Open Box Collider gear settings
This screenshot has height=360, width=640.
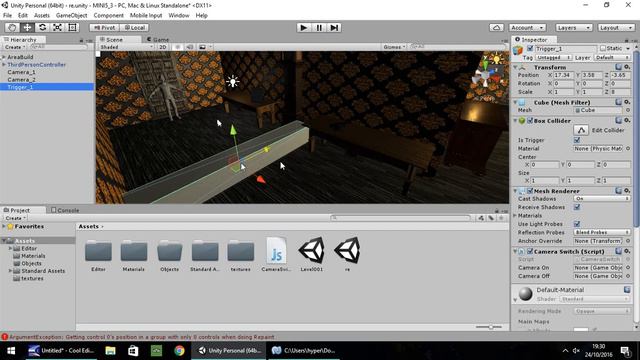[627, 120]
